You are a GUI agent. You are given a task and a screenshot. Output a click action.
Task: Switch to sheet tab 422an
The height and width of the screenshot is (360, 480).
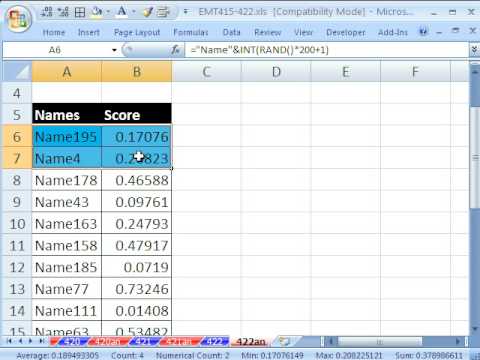[x=251, y=341]
